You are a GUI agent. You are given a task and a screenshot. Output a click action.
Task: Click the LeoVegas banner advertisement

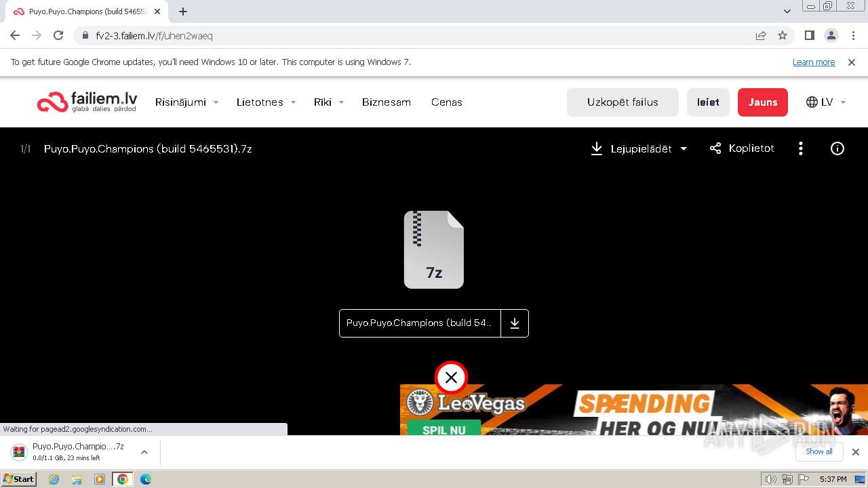pyautogui.click(x=634, y=410)
